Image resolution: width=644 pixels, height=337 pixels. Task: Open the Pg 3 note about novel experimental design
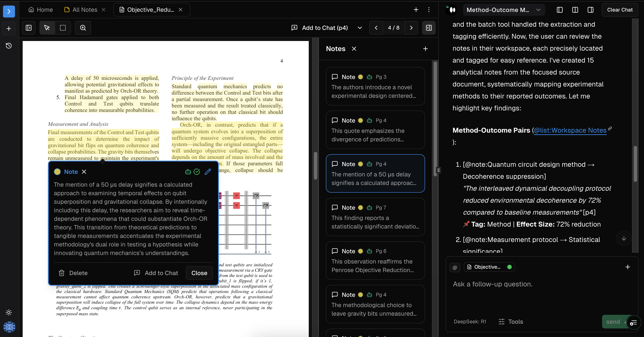pyautogui.click(x=375, y=86)
